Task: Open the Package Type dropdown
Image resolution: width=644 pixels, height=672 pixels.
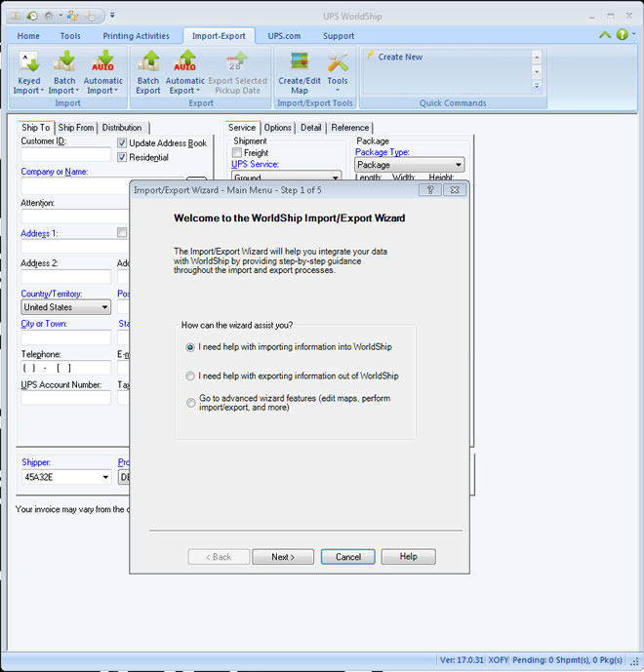Action: click(458, 165)
